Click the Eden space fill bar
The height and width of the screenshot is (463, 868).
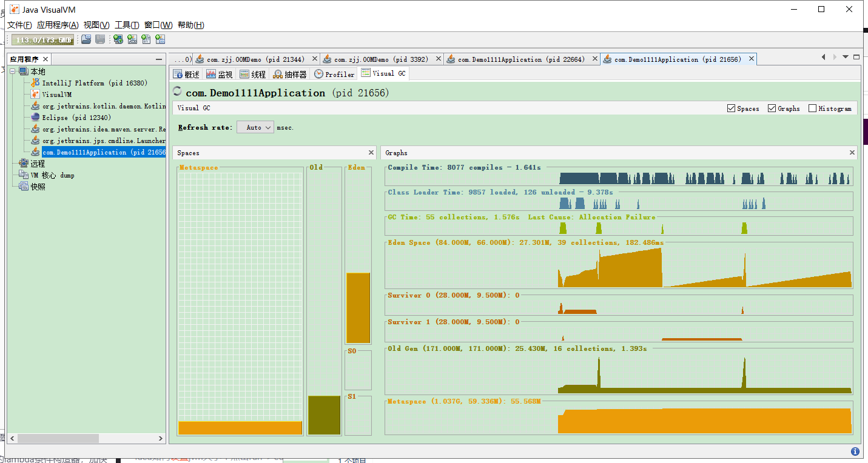tap(358, 308)
